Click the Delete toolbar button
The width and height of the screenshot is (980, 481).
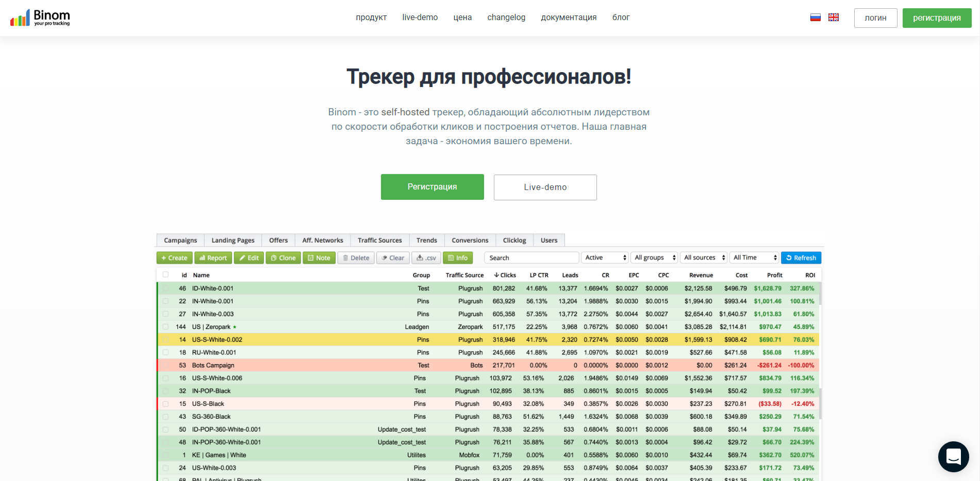(356, 258)
